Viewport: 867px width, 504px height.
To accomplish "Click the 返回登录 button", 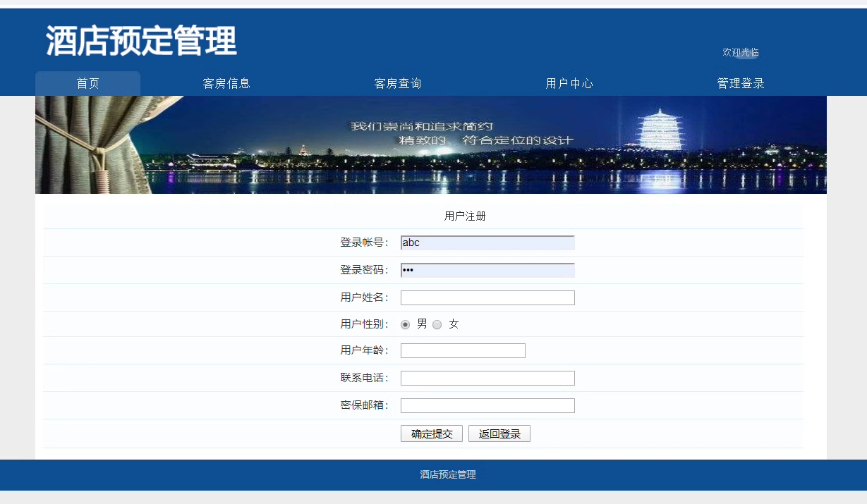I will 499,434.
